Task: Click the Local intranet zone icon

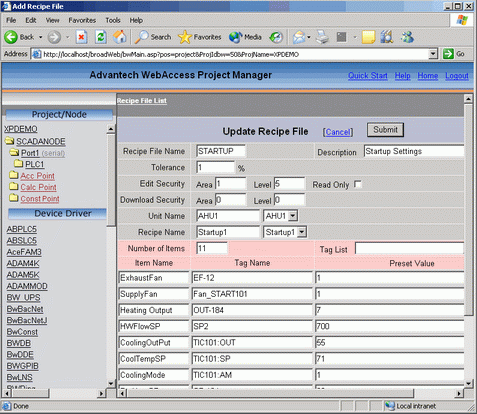Action: tap(390, 406)
